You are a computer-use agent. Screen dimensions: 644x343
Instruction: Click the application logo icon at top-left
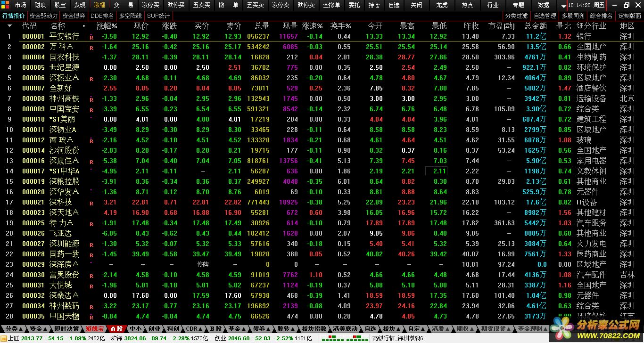5,5
